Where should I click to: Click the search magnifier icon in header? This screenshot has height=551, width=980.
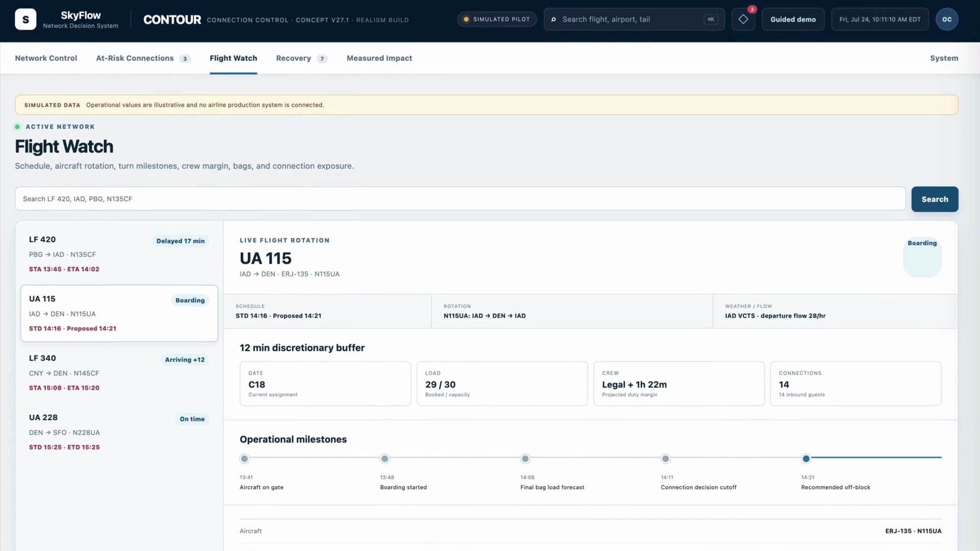(x=553, y=19)
